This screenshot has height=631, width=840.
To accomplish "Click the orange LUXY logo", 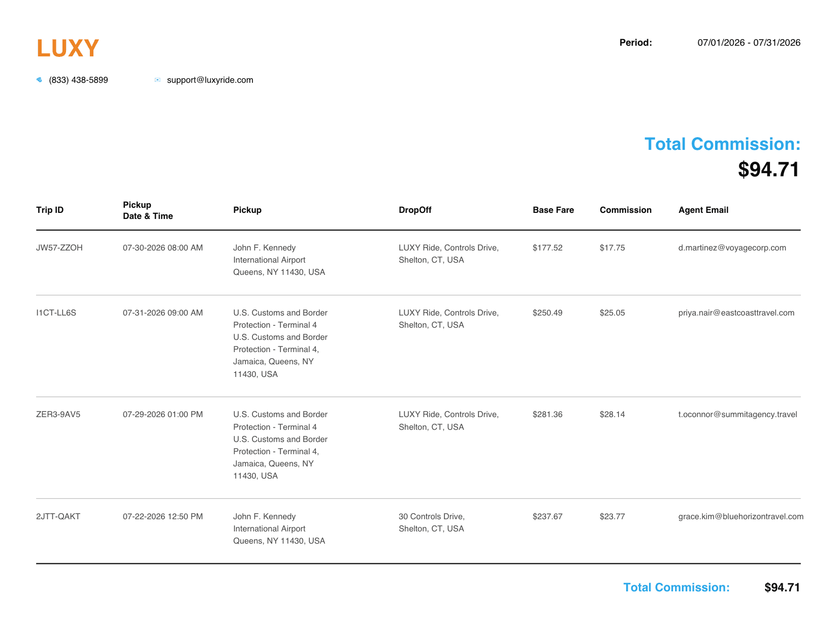I will coord(68,48).
